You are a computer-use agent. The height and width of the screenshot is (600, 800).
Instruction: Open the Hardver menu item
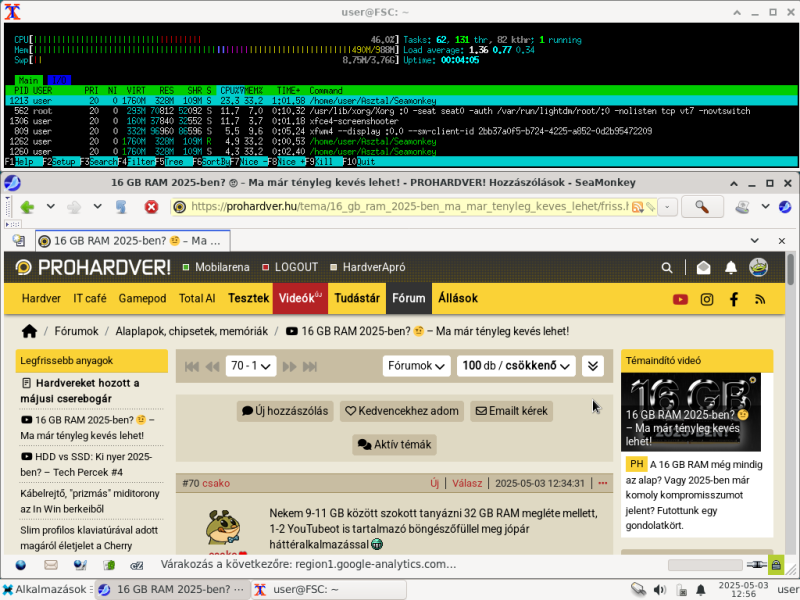click(x=41, y=298)
